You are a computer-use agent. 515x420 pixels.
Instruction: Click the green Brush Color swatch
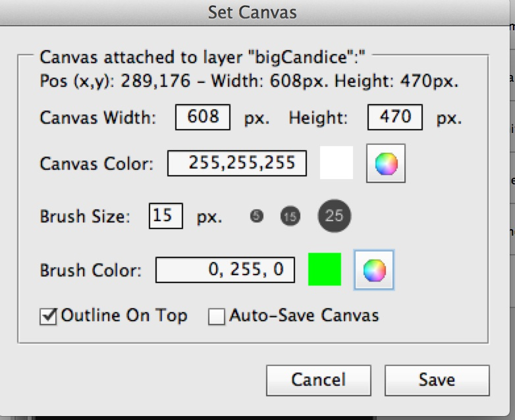(x=325, y=269)
